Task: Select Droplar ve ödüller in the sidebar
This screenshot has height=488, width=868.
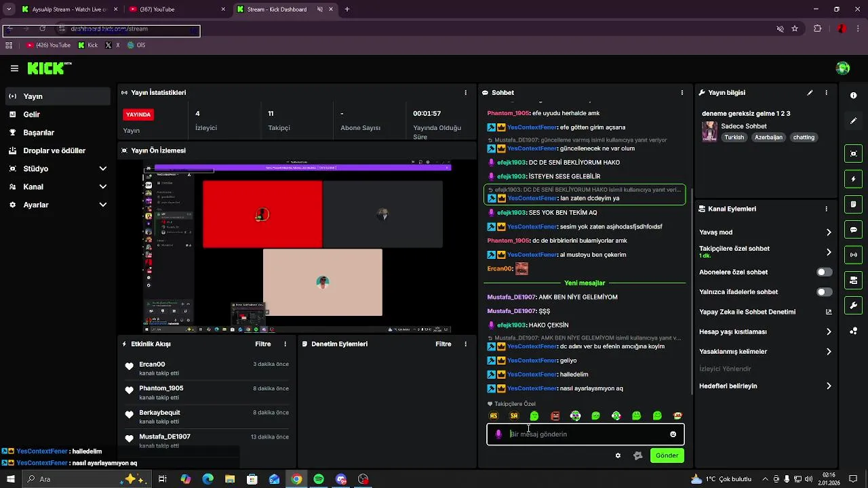Action: (58, 150)
